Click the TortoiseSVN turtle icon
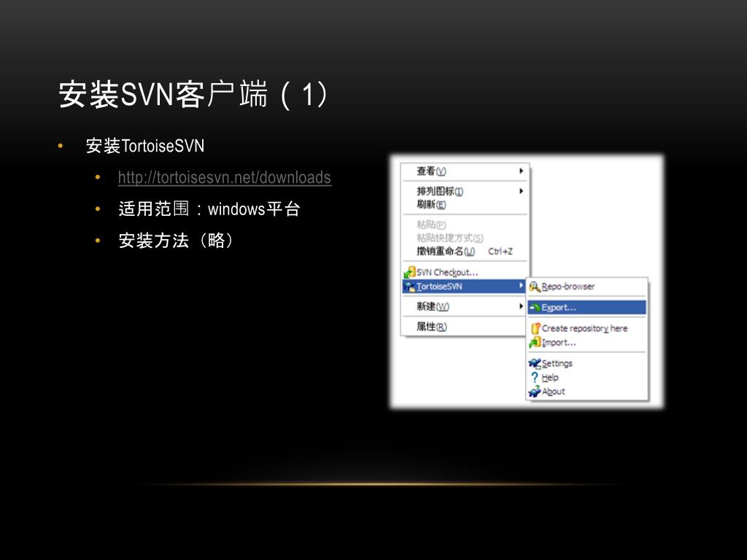This screenshot has width=747, height=560. 409,286
